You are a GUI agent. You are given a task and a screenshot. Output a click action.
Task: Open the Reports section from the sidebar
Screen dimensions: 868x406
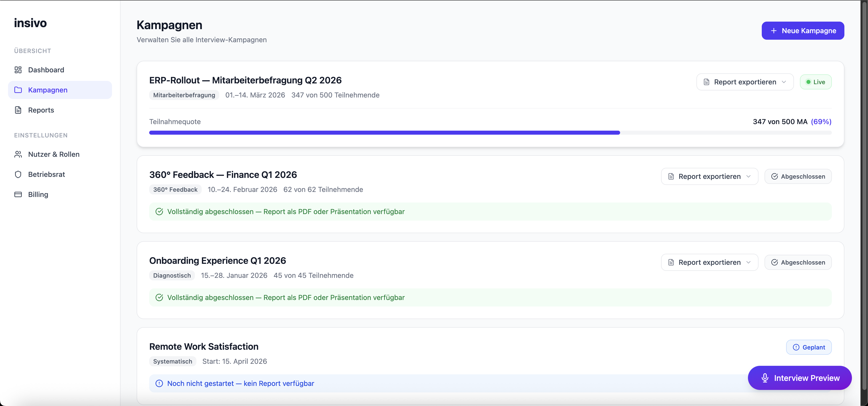pos(41,110)
